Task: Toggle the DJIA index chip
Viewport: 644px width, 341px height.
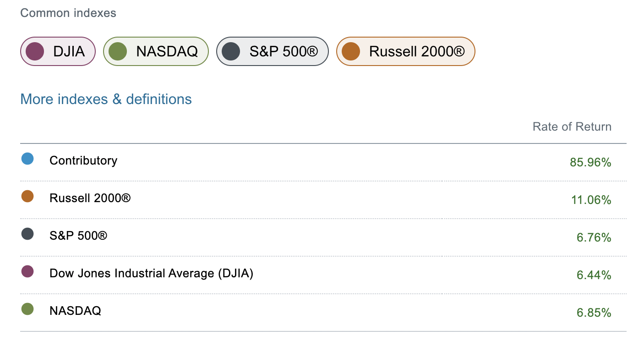Action: coord(58,51)
